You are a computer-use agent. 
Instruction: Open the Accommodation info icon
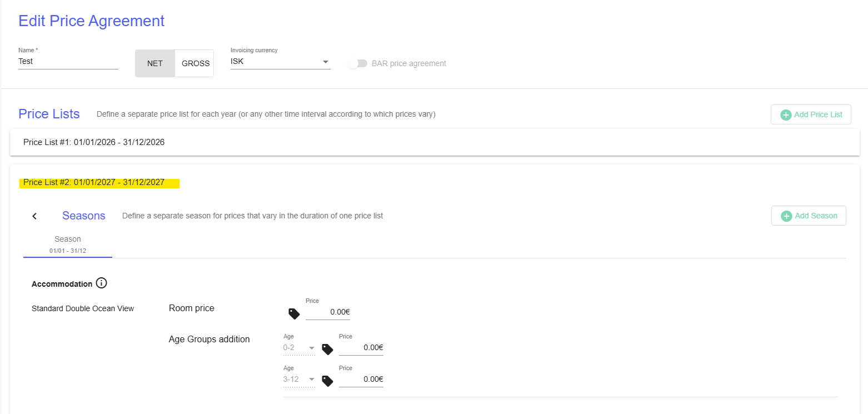[x=101, y=283]
